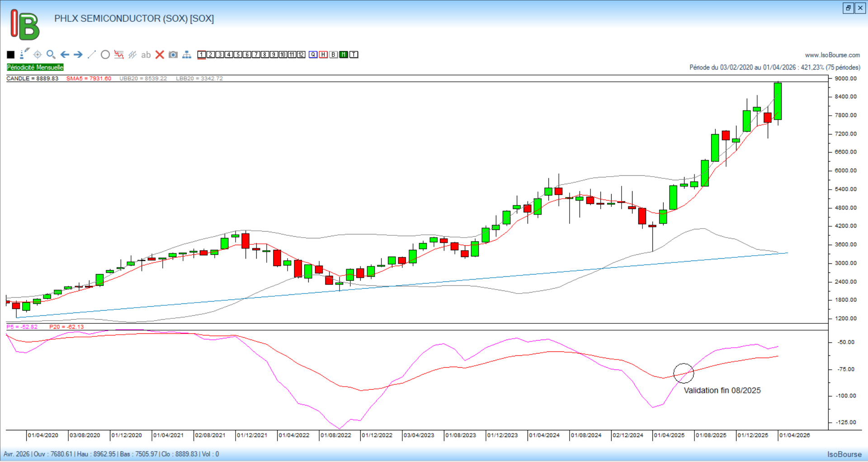Navigate back with the left arrow

[65, 55]
